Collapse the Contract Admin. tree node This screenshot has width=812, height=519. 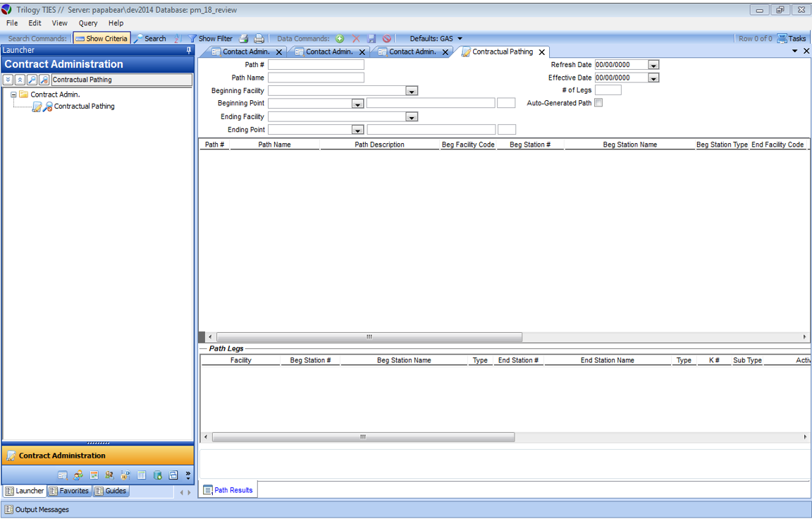coord(13,94)
